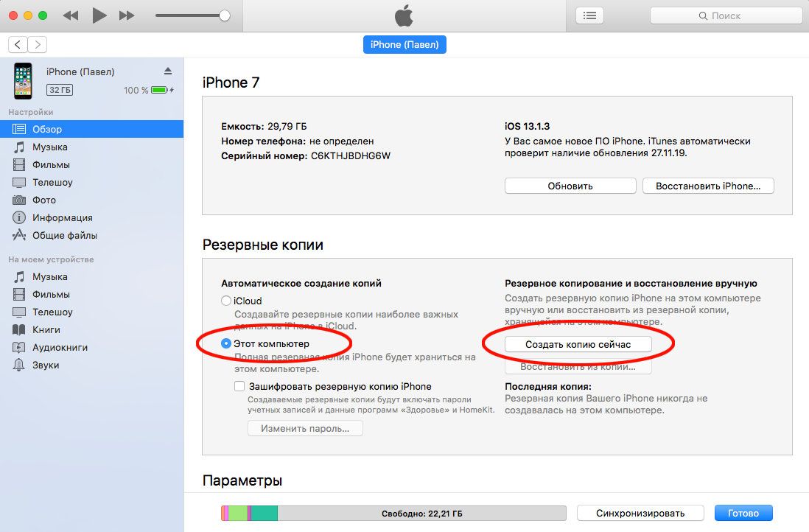Enable Зашифровать резервную копию iPhone checkbox
Screen dimensions: 809x532
(239, 386)
